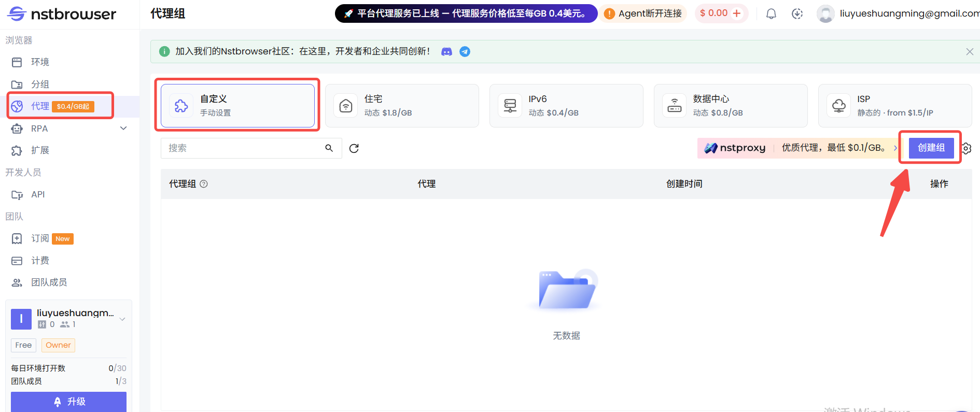
Task: Click the 升级 upgrade button
Action: 68,402
